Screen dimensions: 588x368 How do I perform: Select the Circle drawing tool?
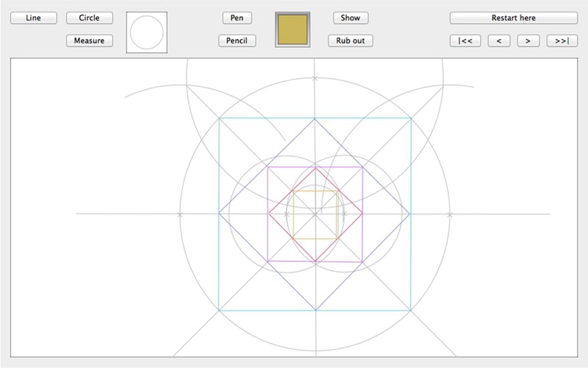(89, 18)
